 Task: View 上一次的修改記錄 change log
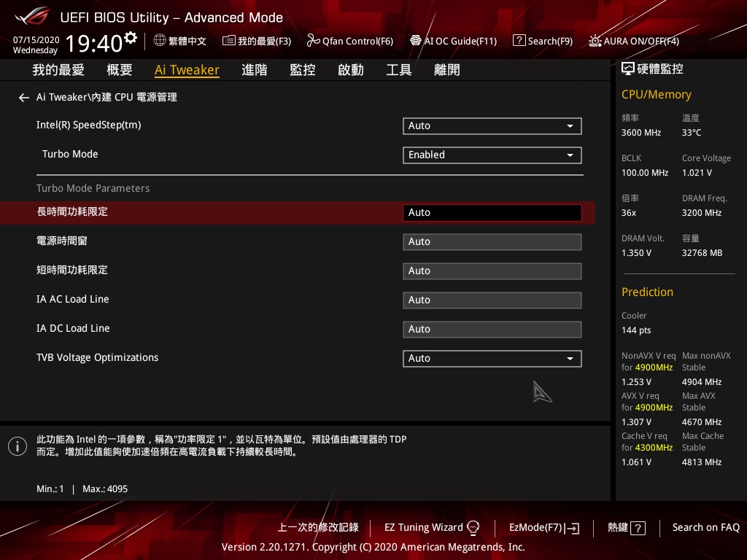pyautogui.click(x=318, y=528)
